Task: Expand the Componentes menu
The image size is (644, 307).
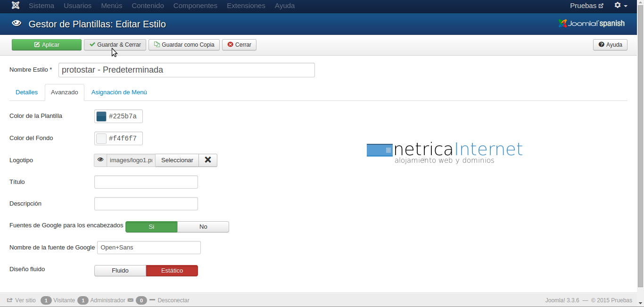Action: pyautogui.click(x=195, y=6)
